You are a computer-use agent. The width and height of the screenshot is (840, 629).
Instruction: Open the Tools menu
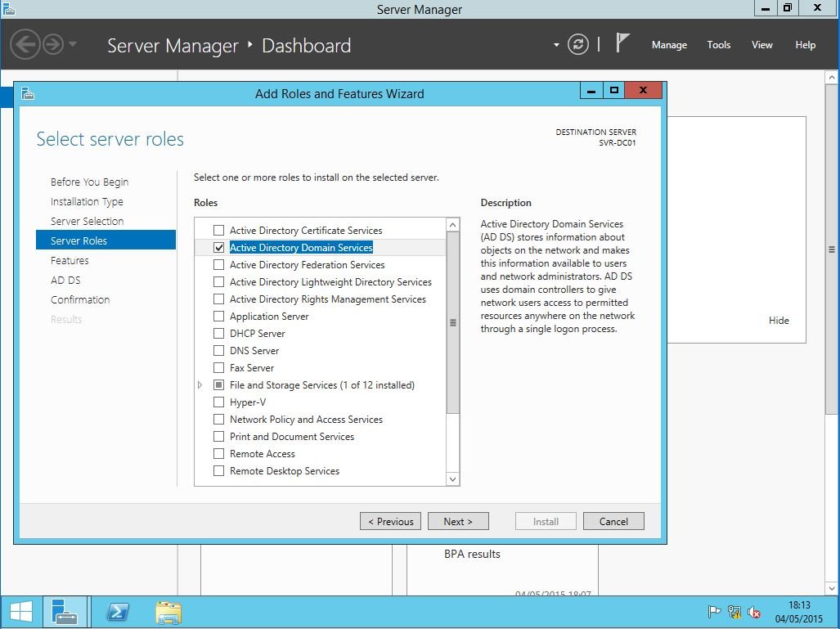[x=718, y=45]
